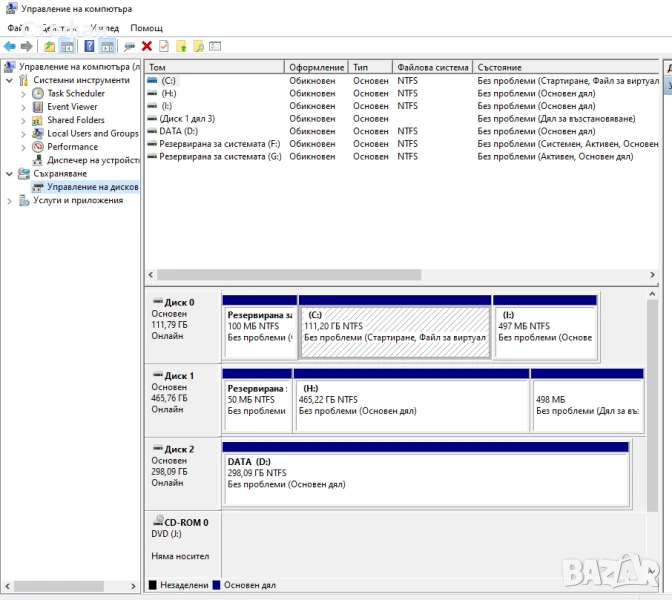Select the (C:) partition on Диск 0

394,332
